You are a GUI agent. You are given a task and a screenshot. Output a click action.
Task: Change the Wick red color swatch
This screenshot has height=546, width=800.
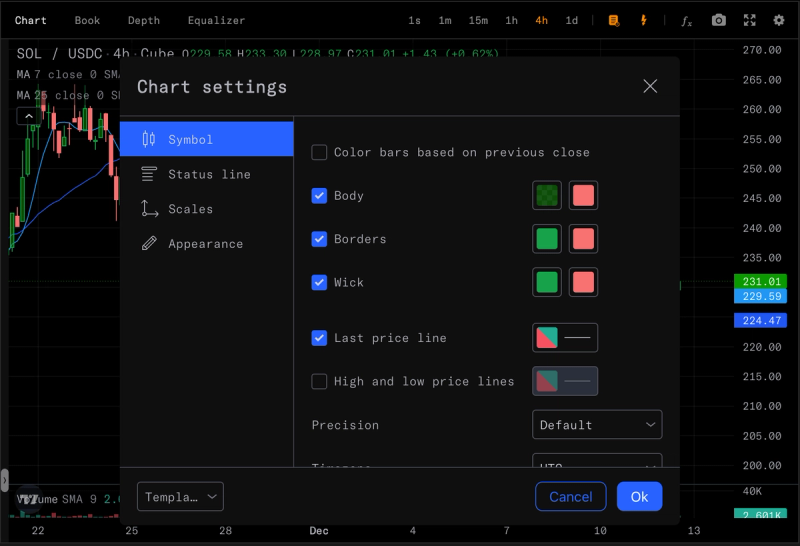(x=583, y=282)
